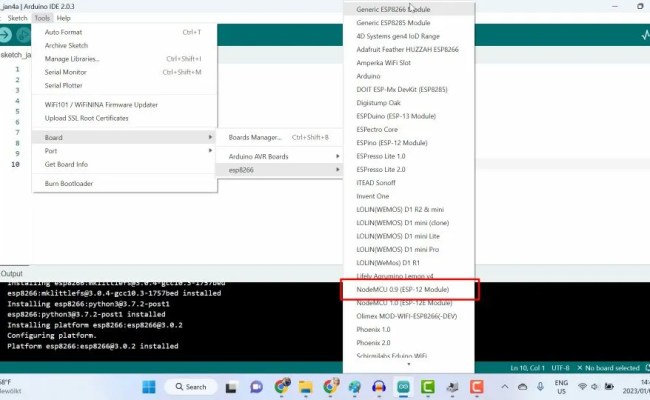Screen dimensions: 650x400
Task: Open the Serial Plotter icon at top right
Action: 645,36
